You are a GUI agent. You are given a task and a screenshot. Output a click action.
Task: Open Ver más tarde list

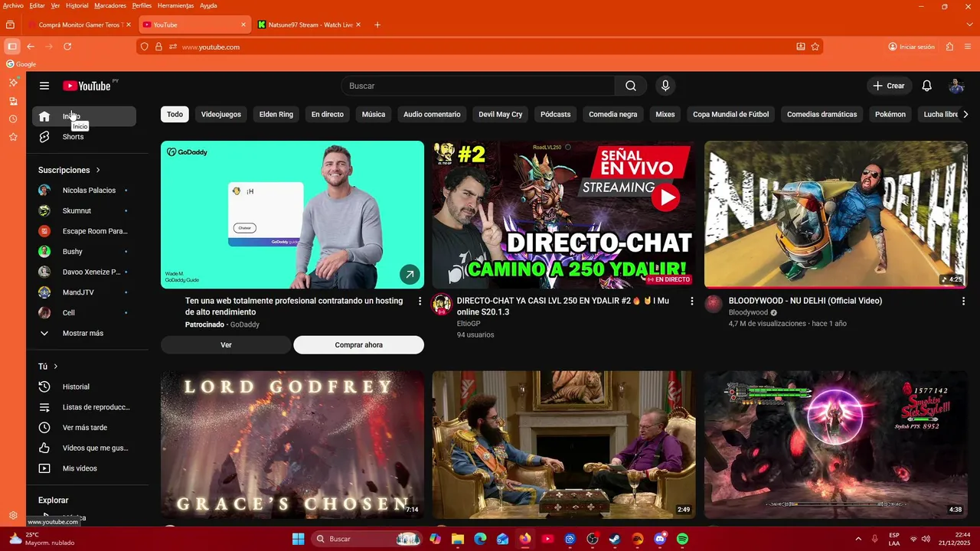[x=84, y=428]
